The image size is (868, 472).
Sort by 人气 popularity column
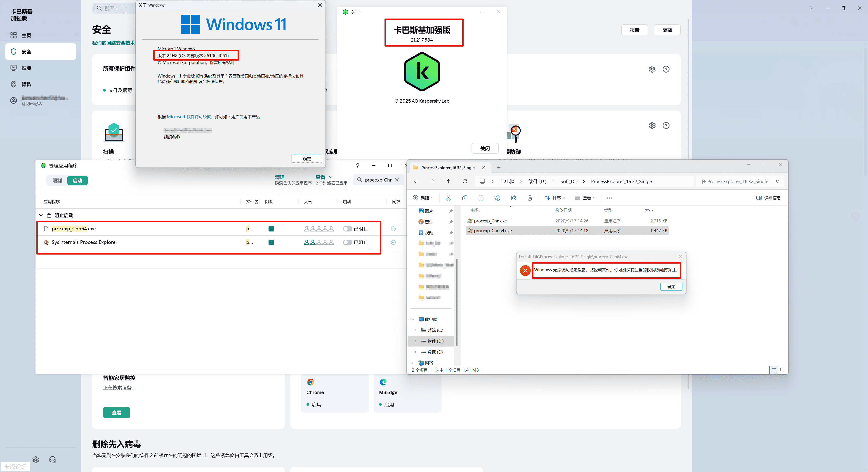308,202
